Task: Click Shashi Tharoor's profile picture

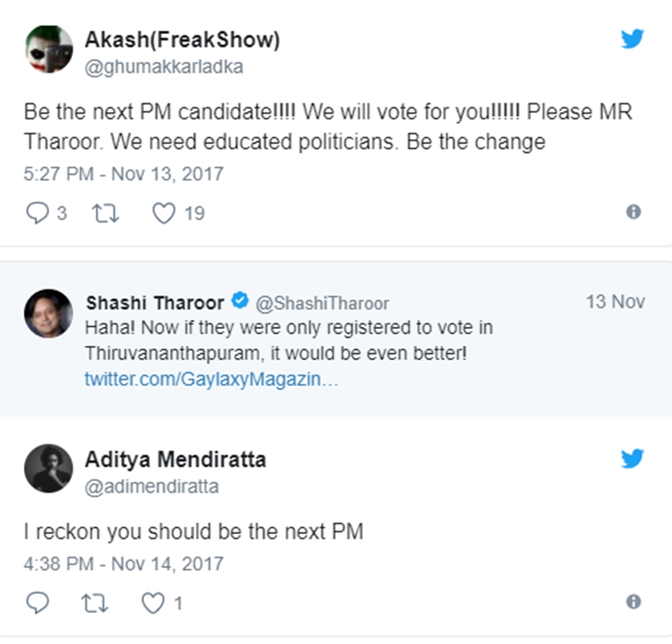Action: [49, 313]
